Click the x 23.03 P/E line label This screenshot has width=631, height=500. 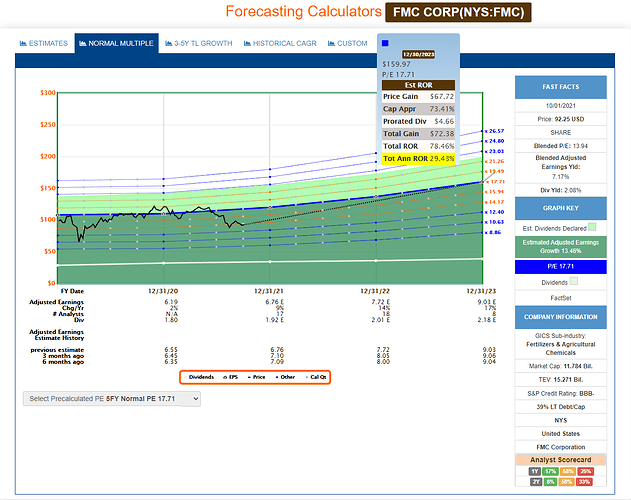pos(494,151)
